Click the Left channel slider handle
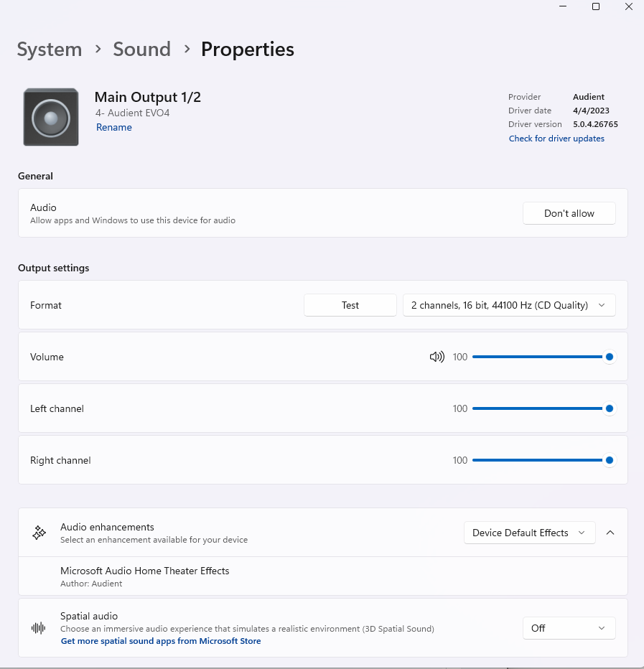 tap(610, 408)
